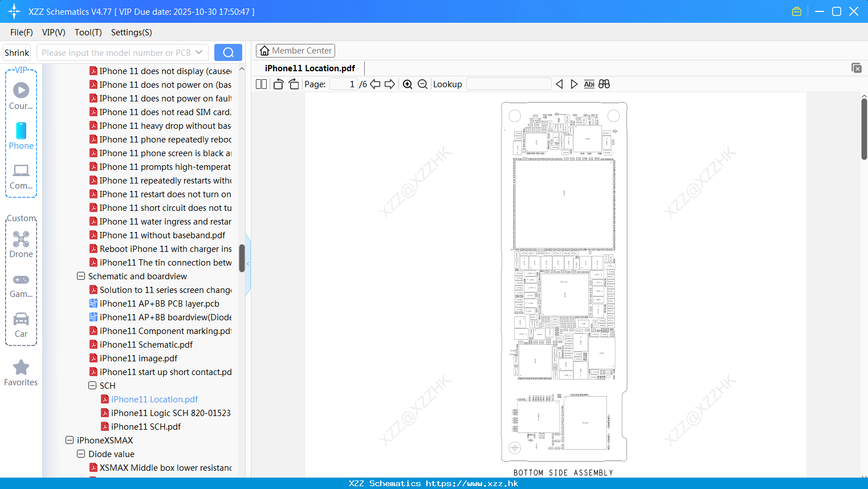Open XSMAX Middle box lower resistance file
Viewport: 868px width, 489px height.
click(x=165, y=467)
